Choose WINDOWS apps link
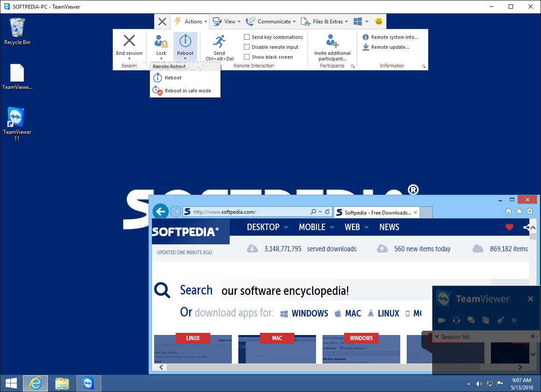 click(x=304, y=313)
